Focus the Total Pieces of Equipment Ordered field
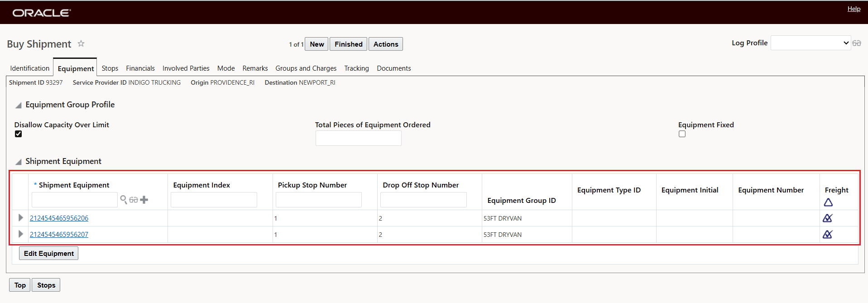 pos(359,138)
